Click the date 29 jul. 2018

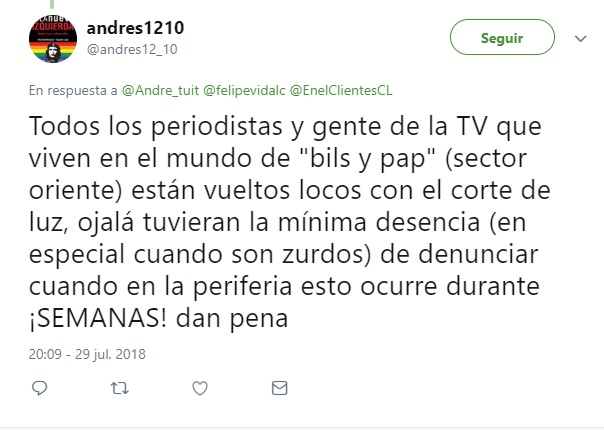coord(110,354)
